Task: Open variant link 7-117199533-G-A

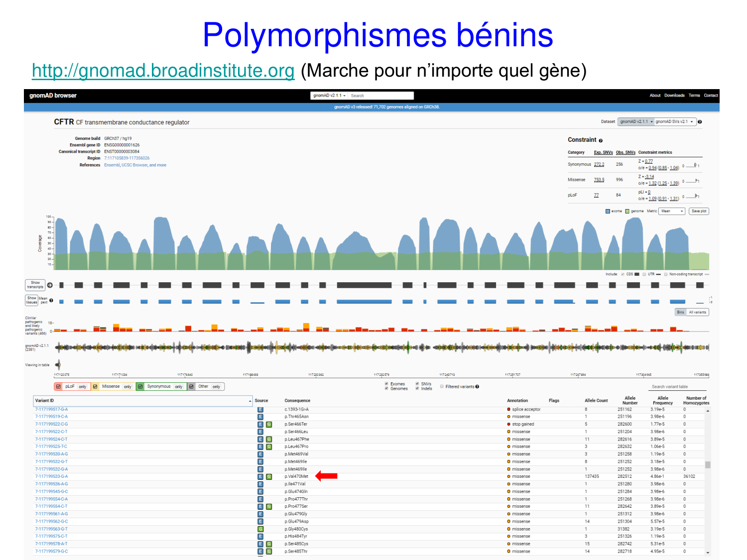Action: coord(51,476)
